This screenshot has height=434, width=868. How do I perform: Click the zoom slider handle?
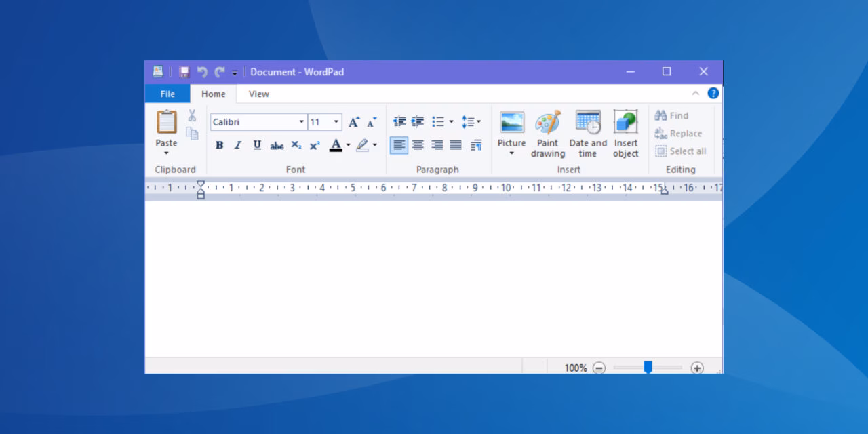[x=648, y=367]
